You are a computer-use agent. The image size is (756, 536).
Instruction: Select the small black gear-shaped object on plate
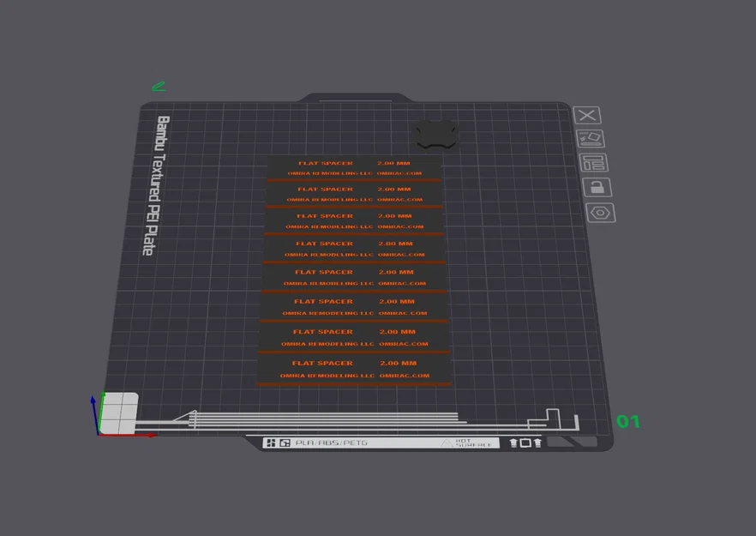pos(436,134)
